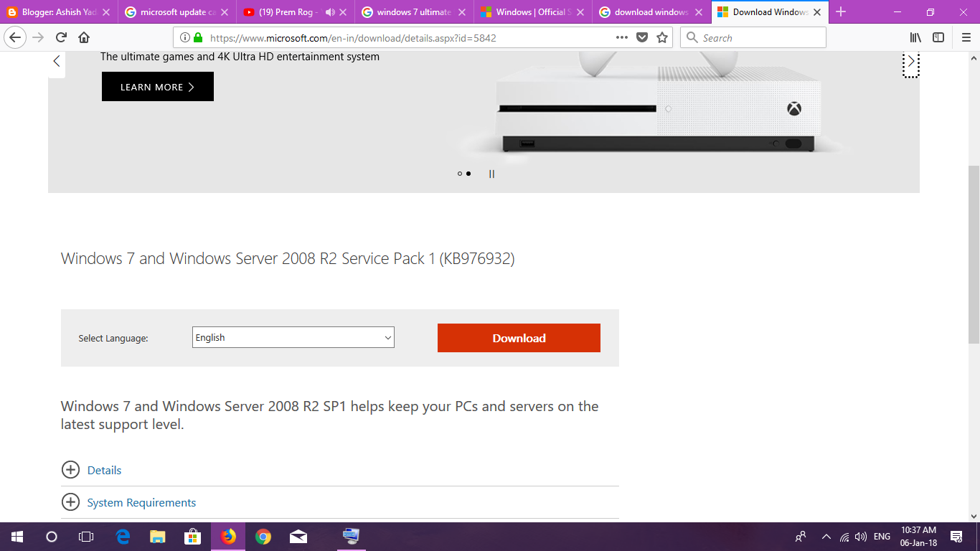Open the Mail app from the taskbar
The height and width of the screenshot is (551, 980).
coord(298,537)
